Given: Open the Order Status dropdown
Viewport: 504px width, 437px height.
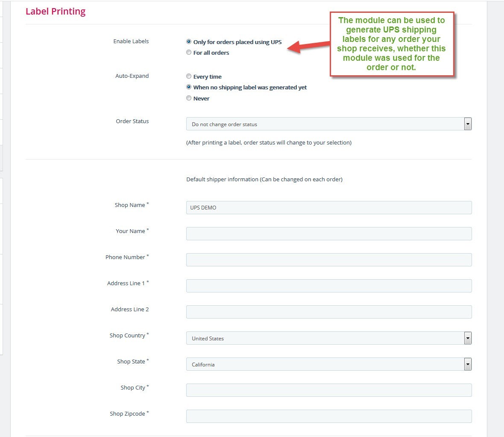Looking at the screenshot, I should (329, 124).
